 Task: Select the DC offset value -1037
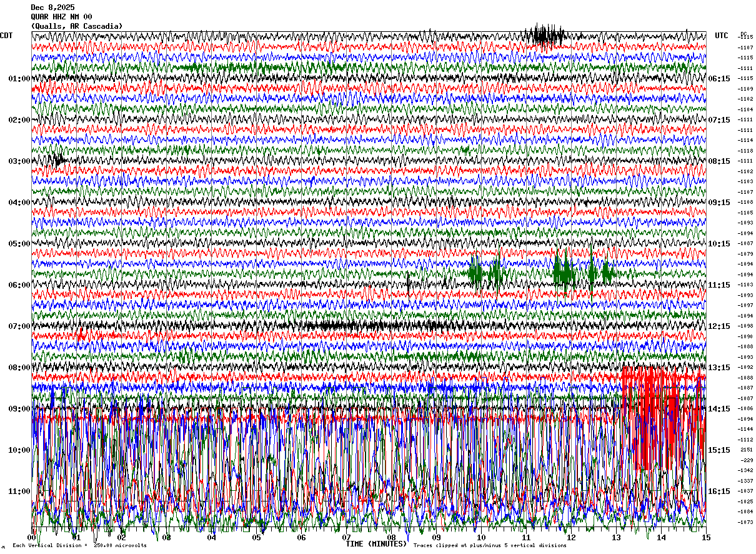pos(746,491)
